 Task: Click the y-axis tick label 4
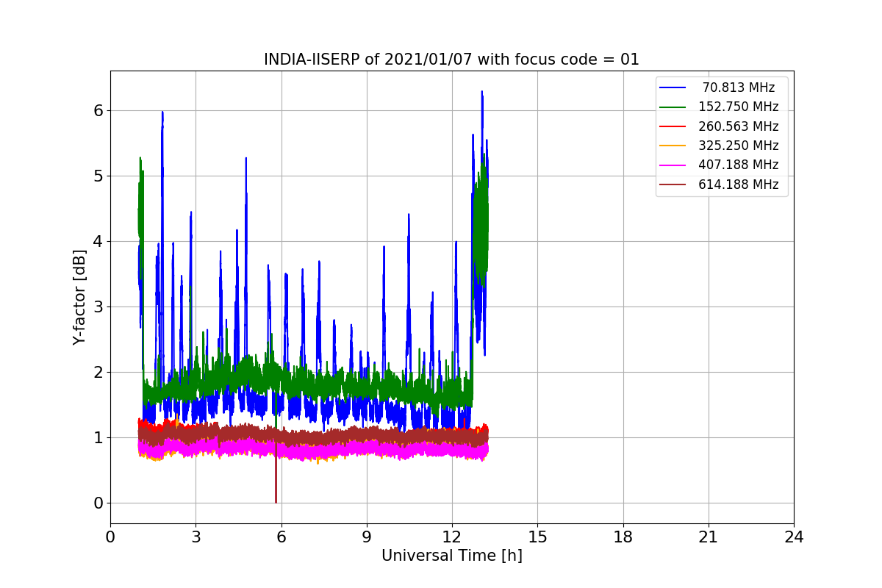(x=98, y=241)
